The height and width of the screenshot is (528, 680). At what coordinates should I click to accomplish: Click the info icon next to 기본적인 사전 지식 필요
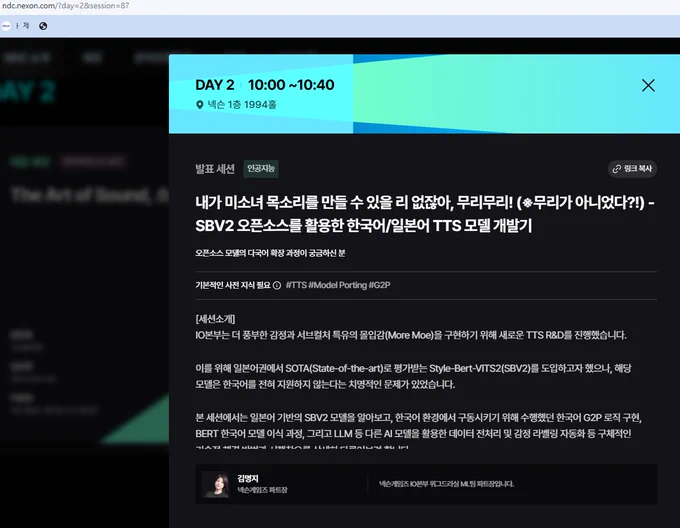pyautogui.click(x=277, y=285)
